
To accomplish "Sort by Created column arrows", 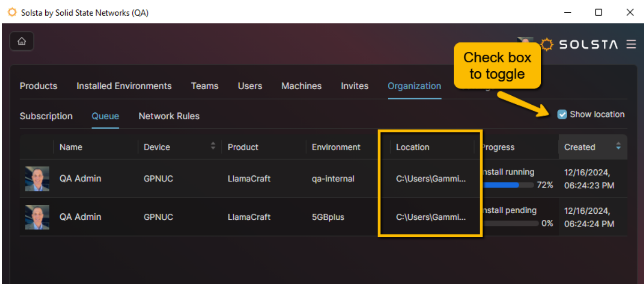I will [618, 146].
